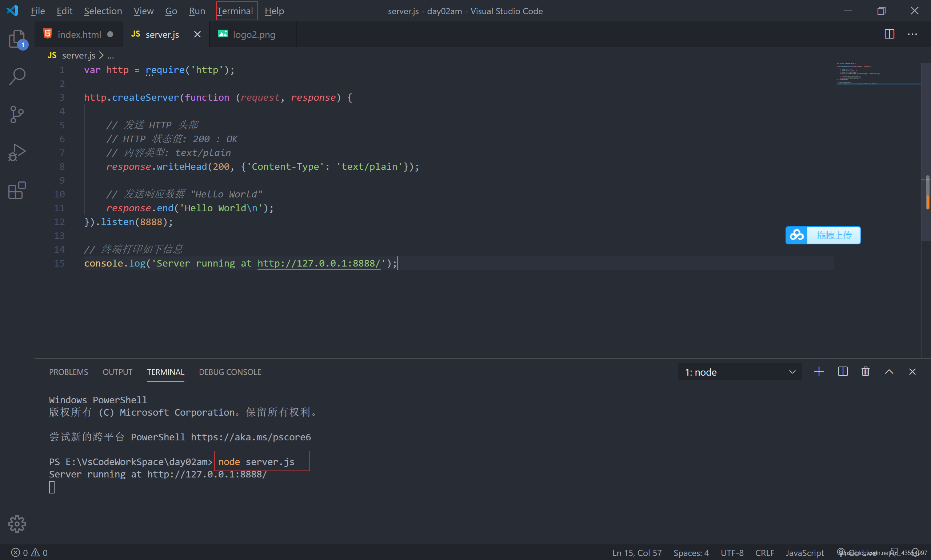Switch to the logo2.png editor tab
The width and height of the screenshot is (931, 560).
(x=253, y=34)
